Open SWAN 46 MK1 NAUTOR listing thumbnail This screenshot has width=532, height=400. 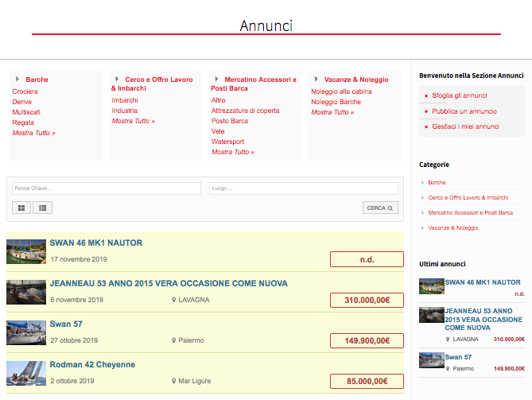(x=26, y=251)
